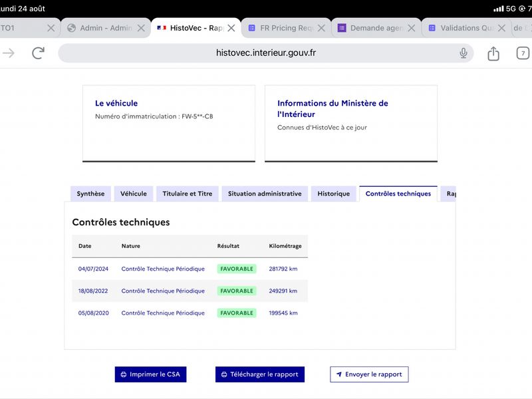Click Contrôle Technique Périodique in 18/08/2022 row
Image resolution: width=532 pixels, height=399 pixels.
pyautogui.click(x=163, y=291)
